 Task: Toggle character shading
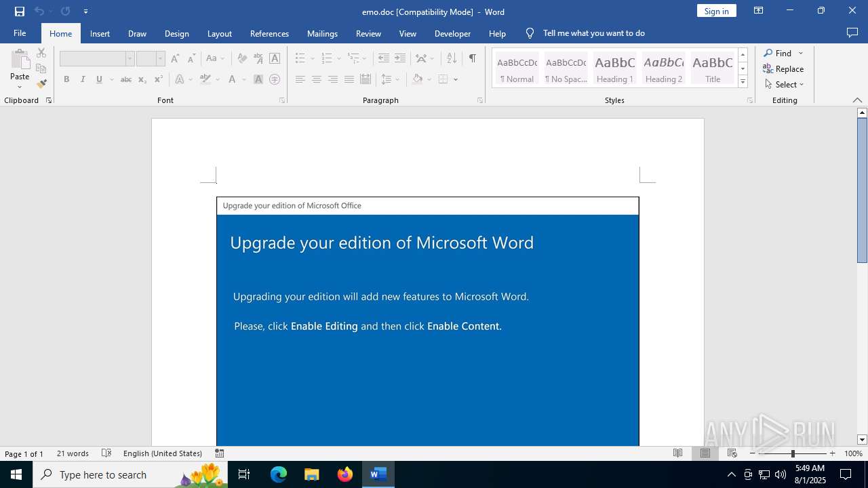[x=258, y=79]
